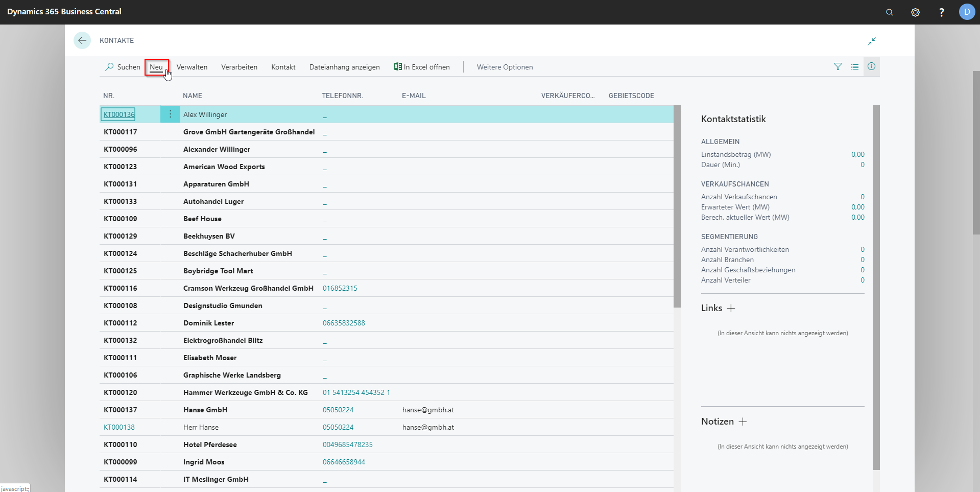This screenshot has width=980, height=492.
Task: Select the Beef House row
Action: pos(387,219)
